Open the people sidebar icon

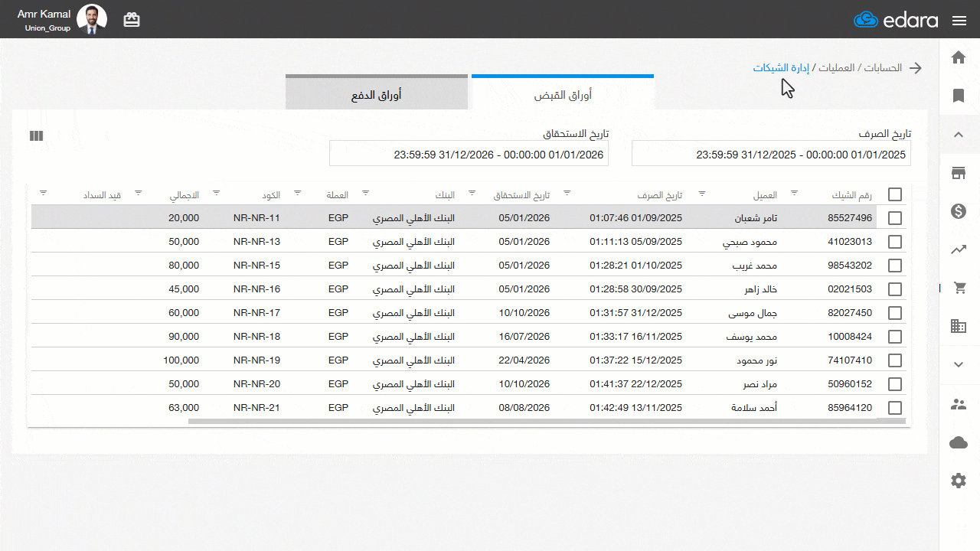pyautogui.click(x=959, y=404)
